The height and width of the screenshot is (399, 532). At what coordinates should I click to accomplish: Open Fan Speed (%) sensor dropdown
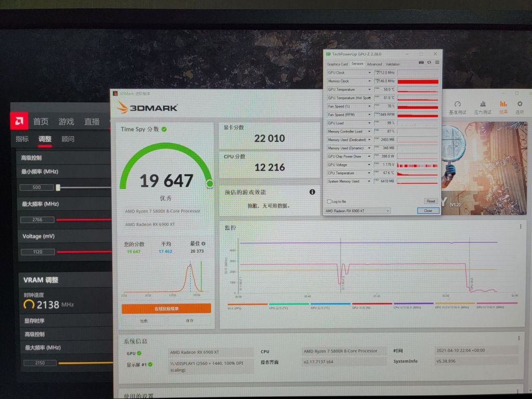point(369,106)
